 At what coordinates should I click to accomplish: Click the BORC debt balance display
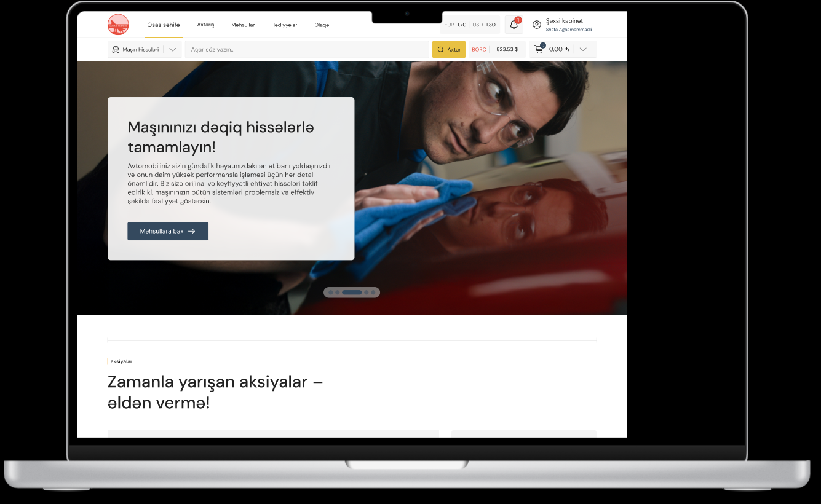point(496,49)
